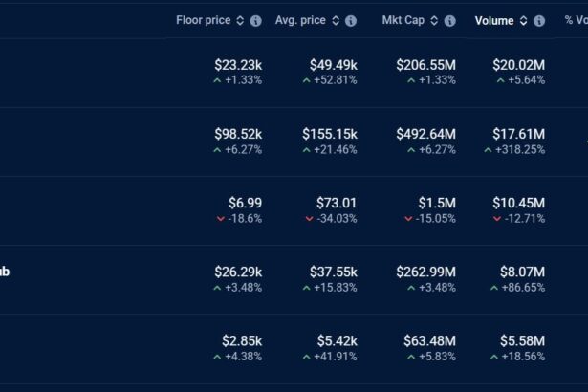
Task: Select the Volume column header label
Action: [x=494, y=20]
